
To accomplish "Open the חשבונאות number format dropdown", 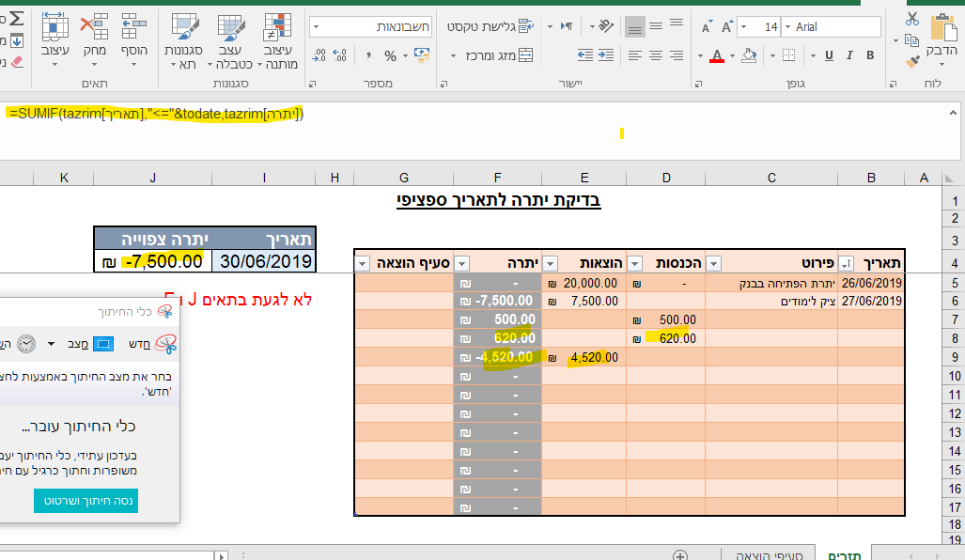I will pyautogui.click(x=316, y=26).
